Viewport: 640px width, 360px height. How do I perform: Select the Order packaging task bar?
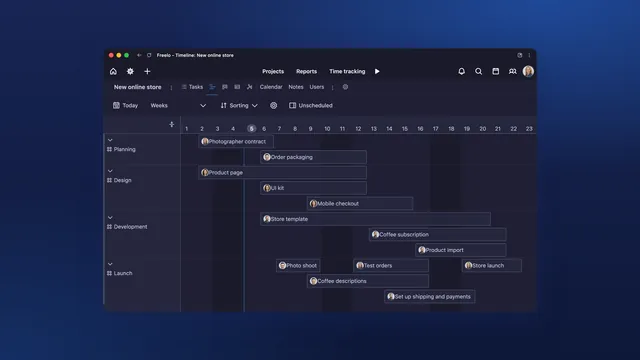tap(313, 157)
